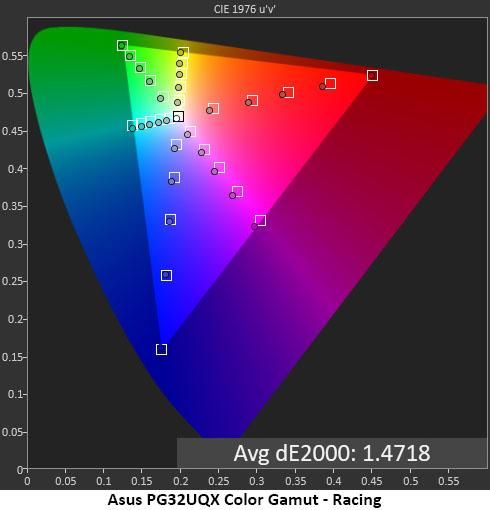Click the 0.25 label on horizontal axis
This screenshot has height=510, width=490.
click(x=219, y=481)
